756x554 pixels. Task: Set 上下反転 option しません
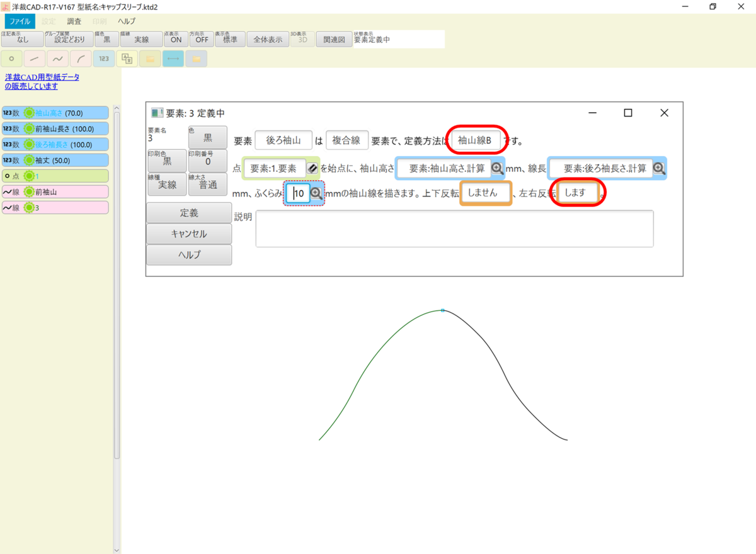pyautogui.click(x=484, y=193)
